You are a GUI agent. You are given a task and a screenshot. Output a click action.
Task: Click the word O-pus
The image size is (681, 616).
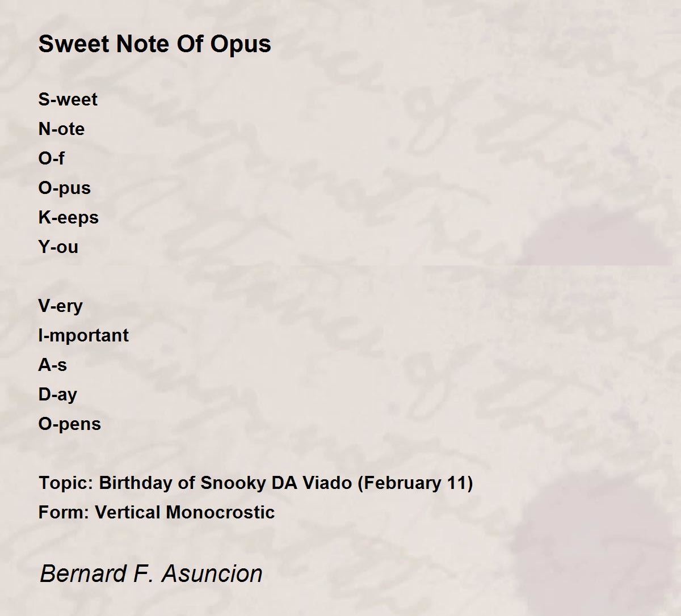point(64,188)
